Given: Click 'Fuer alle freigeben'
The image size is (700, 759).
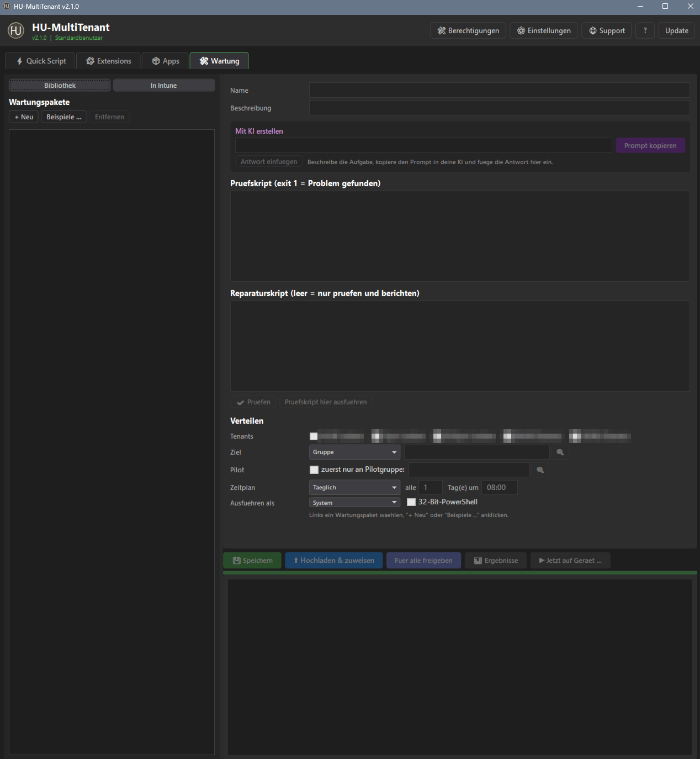Looking at the screenshot, I should pos(423,561).
